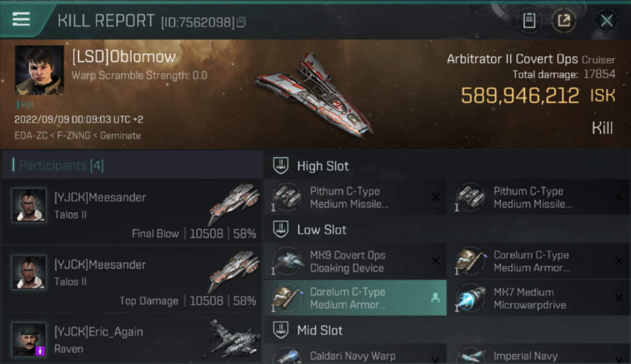Click the first Pithum C-Type Medium Missile item

(x=355, y=198)
